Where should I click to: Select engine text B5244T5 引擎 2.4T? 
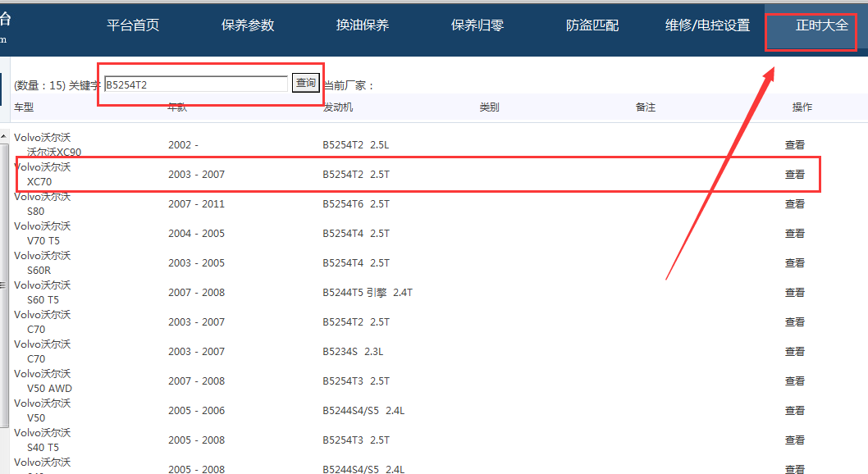click(x=368, y=293)
